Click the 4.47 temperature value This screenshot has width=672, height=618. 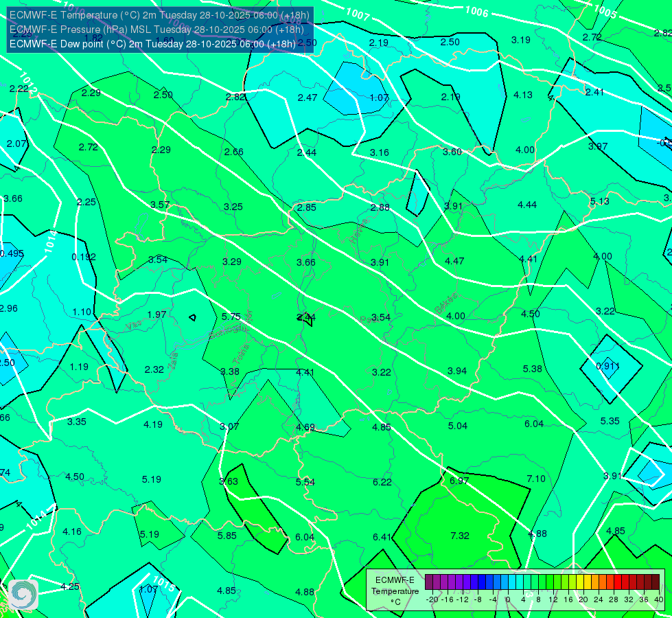[454, 261]
